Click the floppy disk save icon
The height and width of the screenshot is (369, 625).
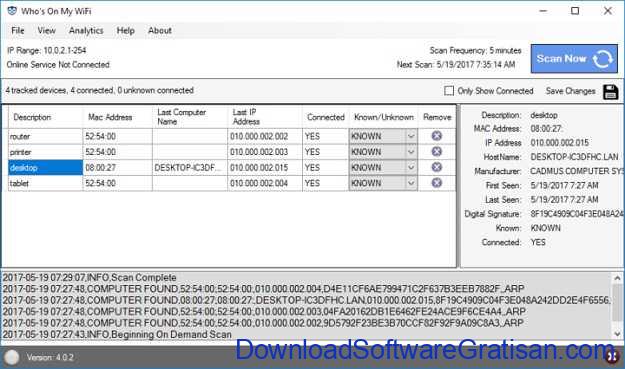(x=610, y=92)
